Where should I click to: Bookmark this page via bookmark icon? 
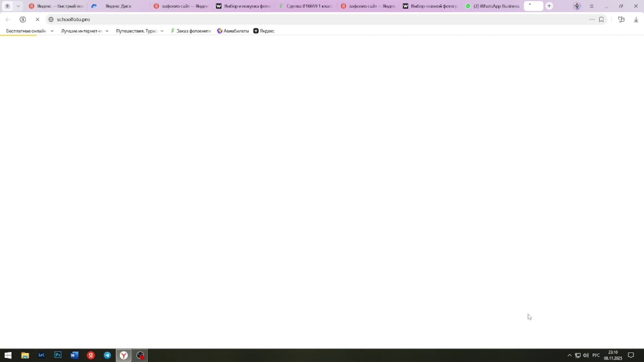pos(601,19)
